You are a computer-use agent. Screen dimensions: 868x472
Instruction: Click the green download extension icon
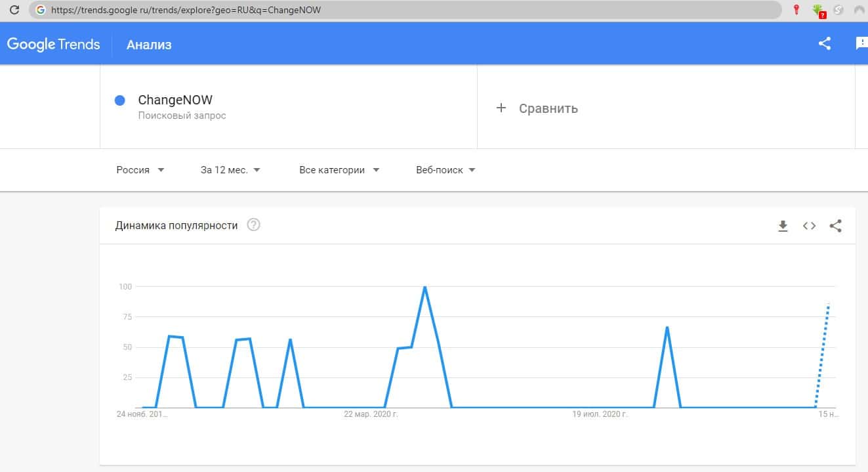point(817,10)
